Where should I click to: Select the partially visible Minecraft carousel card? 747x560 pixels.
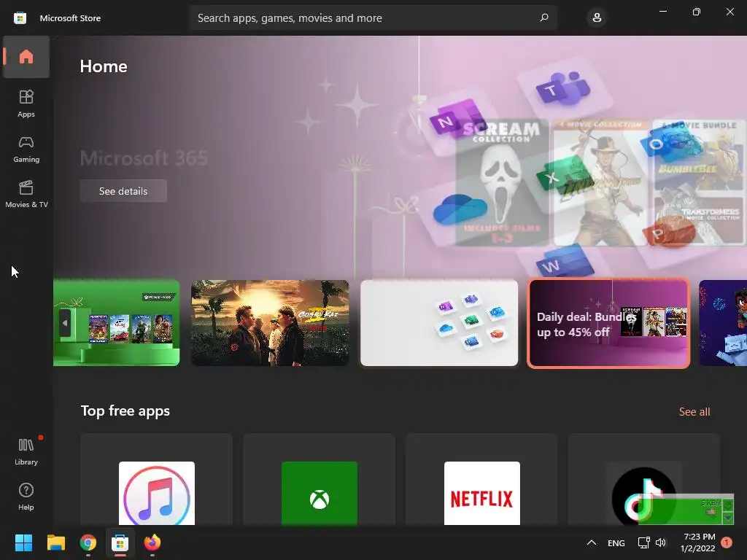tap(723, 323)
